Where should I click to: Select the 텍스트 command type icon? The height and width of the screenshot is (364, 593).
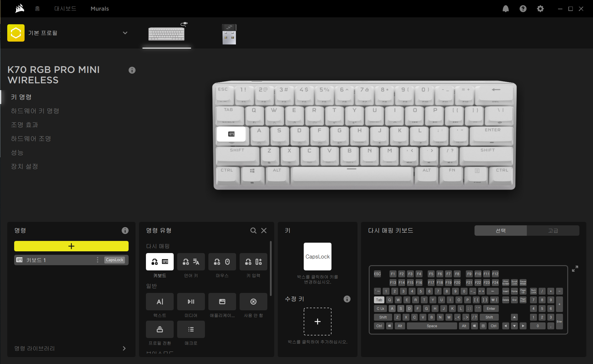click(160, 302)
